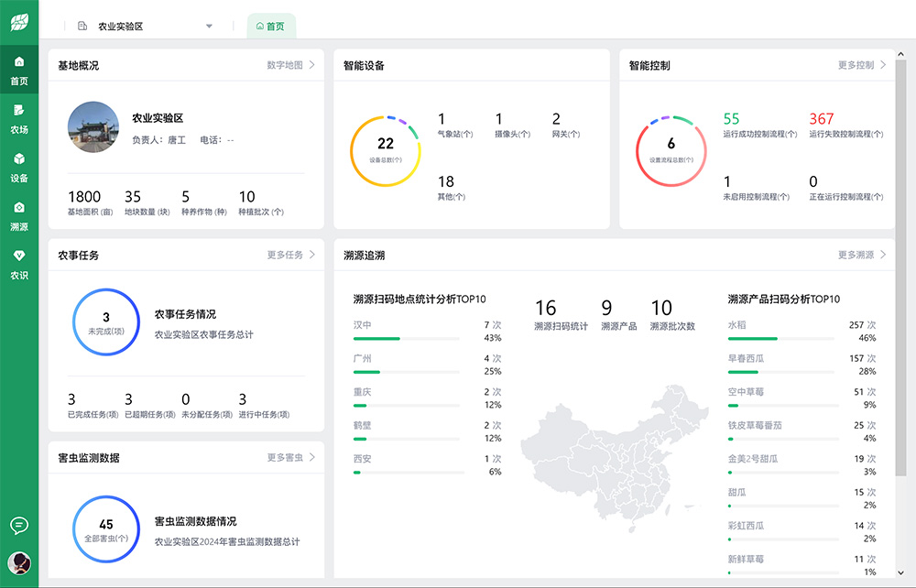
Task: View 更多溯源 in 溯源追溯 panel
Action: [x=862, y=255]
